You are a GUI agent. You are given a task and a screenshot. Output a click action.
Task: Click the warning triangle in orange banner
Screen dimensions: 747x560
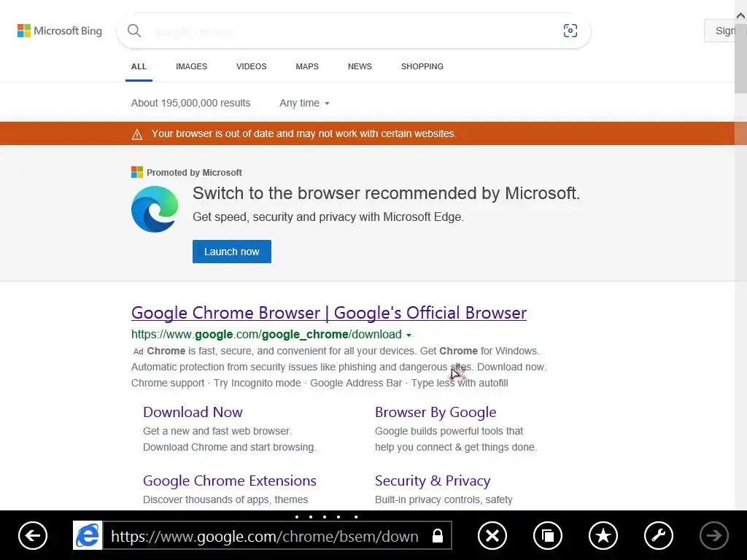[x=136, y=134]
